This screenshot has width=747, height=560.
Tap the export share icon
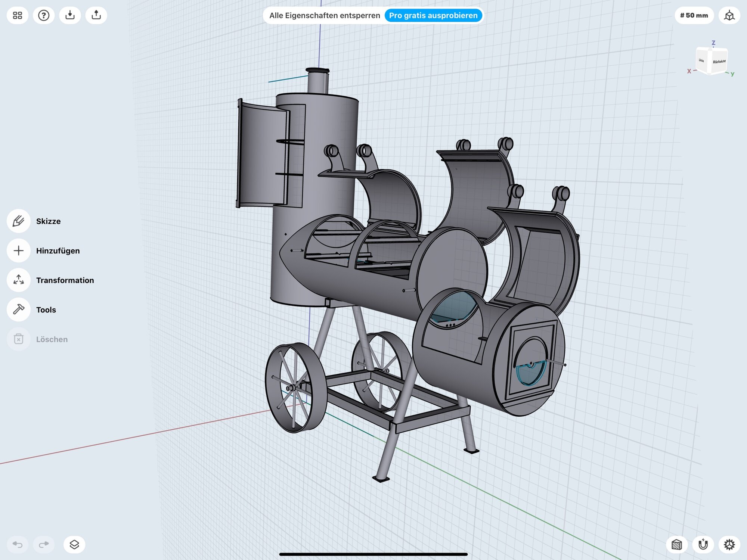point(96,15)
